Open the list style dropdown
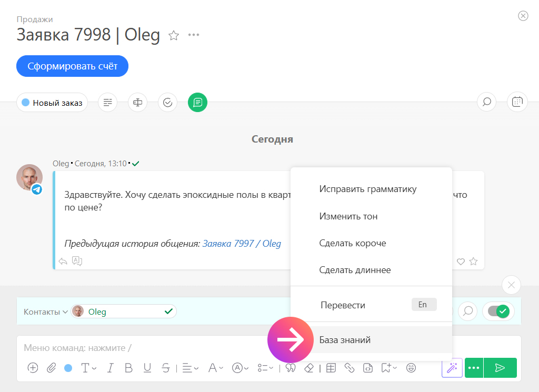The width and height of the screenshot is (539, 392). [x=264, y=368]
